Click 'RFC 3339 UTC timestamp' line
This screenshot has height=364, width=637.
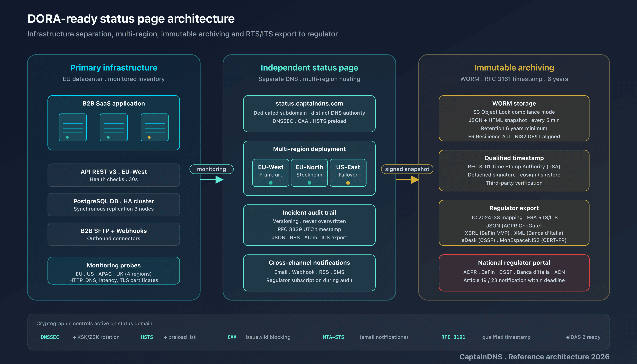309,229
